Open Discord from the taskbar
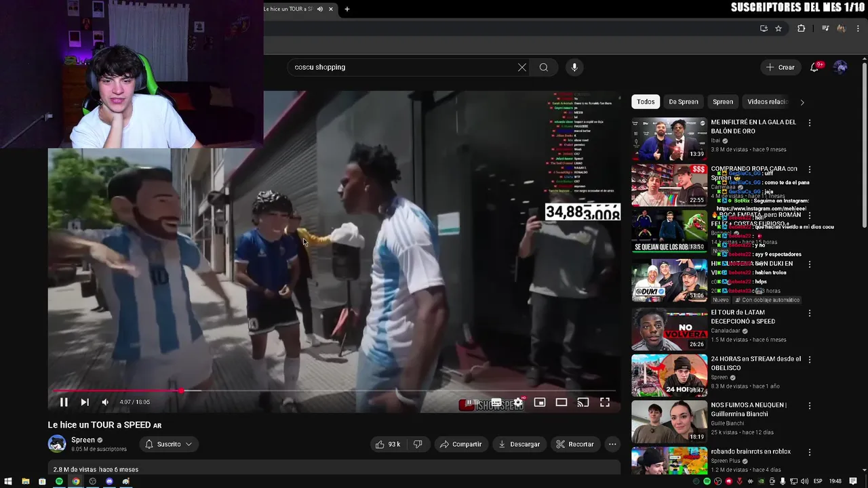This screenshot has width=868, height=488. tap(109, 481)
